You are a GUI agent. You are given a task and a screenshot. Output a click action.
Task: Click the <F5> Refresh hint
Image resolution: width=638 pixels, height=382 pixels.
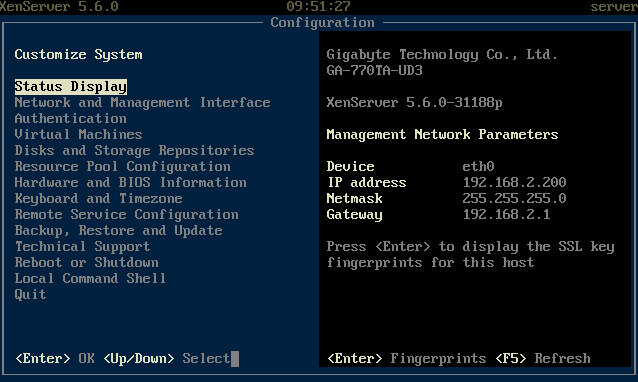tap(543, 358)
